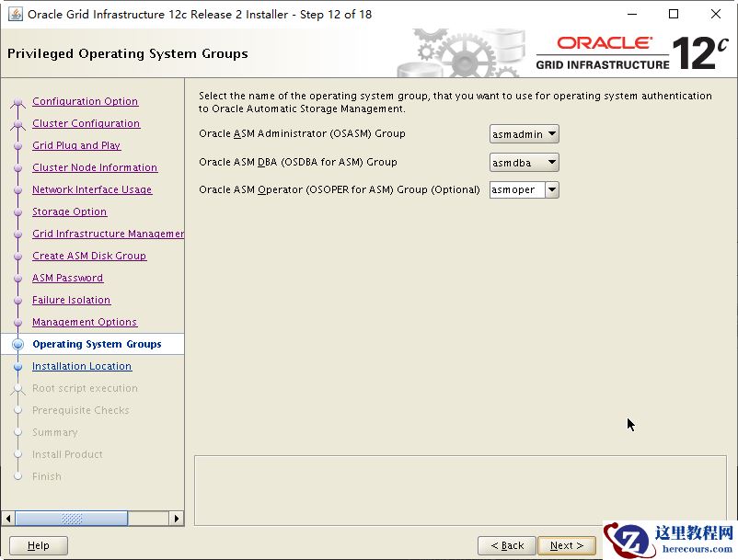Click the Failure Isolation step bullet icon

(x=17, y=301)
